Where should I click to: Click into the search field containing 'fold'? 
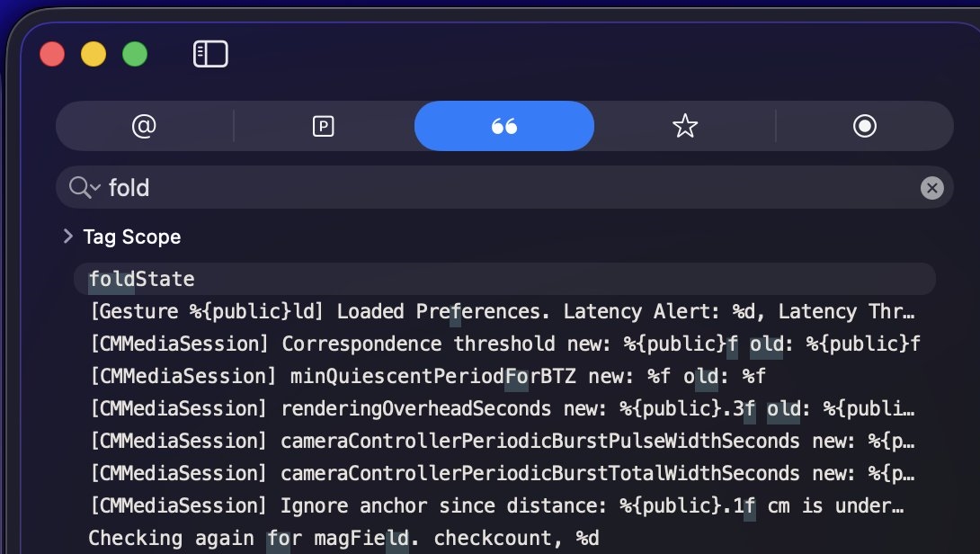[x=504, y=188]
